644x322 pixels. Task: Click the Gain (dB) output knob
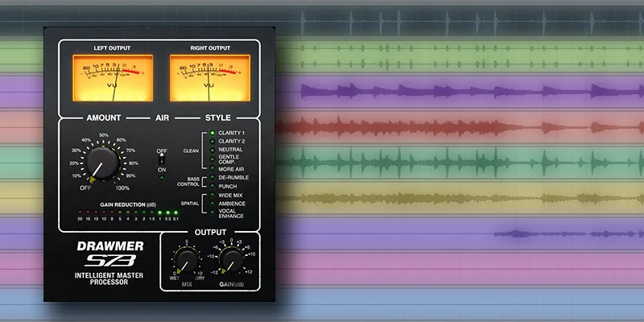pos(231,260)
